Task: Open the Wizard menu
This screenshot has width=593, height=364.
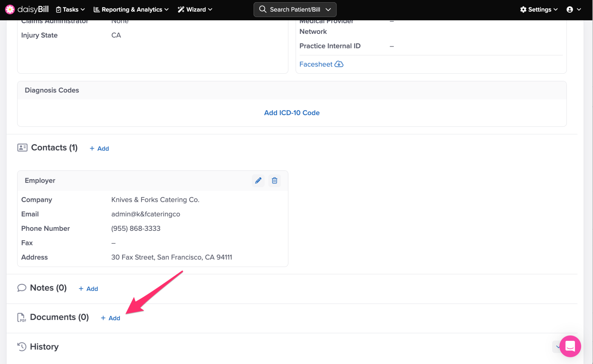Action: tap(195, 10)
